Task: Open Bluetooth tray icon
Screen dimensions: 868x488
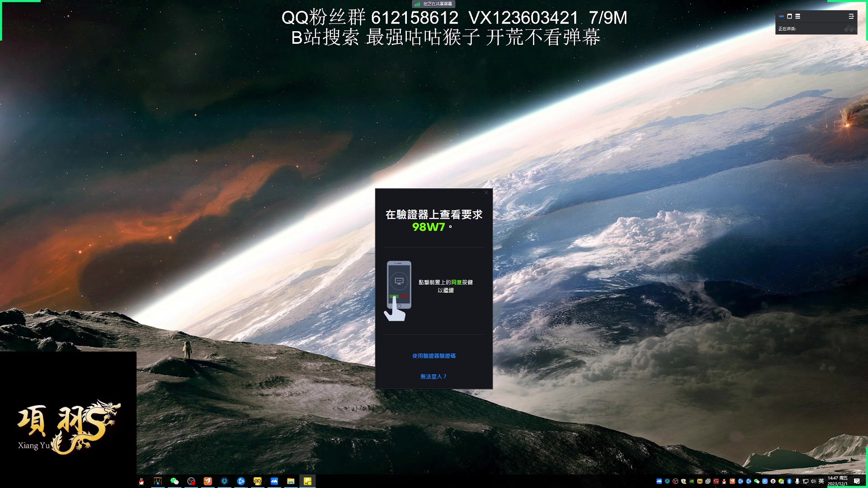Action: [789, 481]
